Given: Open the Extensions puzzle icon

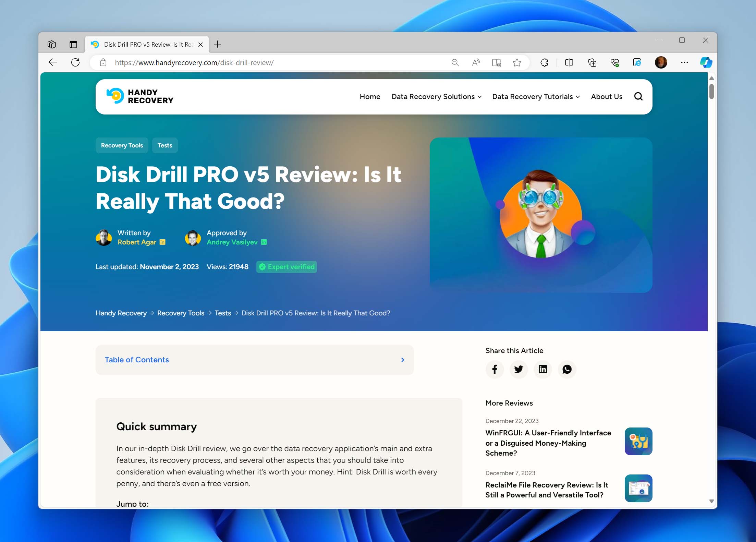Looking at the screenshot, I should (544, 62).
